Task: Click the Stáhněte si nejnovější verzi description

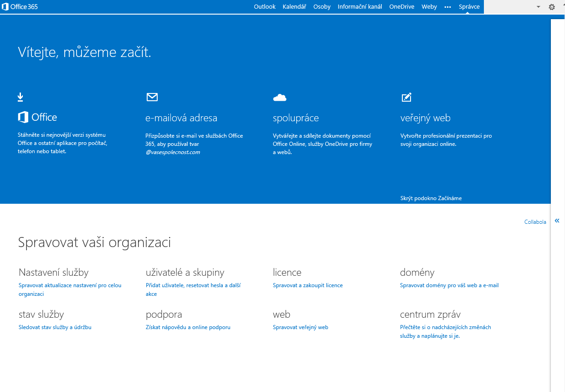Action: 63,143
